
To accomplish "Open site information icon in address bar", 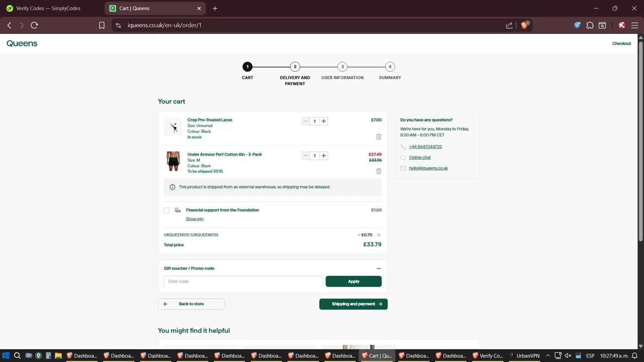I will (118, 25).
